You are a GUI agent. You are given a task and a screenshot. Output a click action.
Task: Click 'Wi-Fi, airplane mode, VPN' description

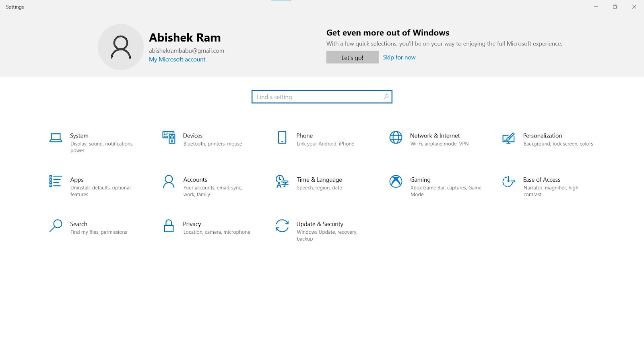[440, 144]
